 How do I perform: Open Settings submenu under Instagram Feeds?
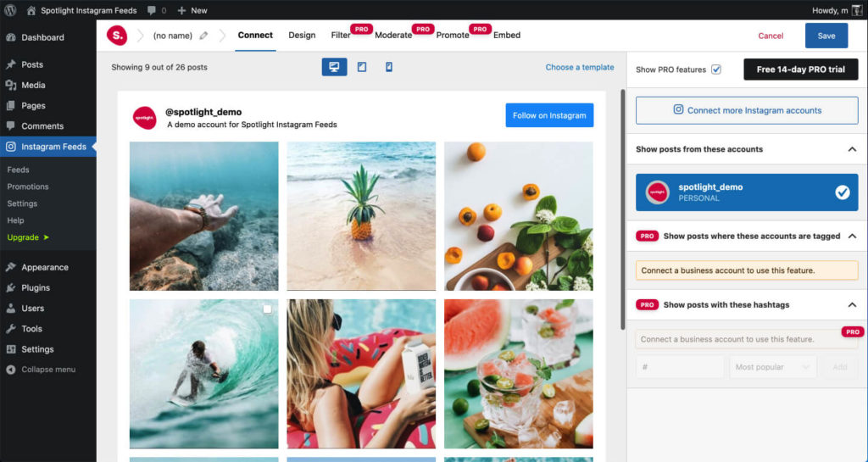tap(22, 203)
